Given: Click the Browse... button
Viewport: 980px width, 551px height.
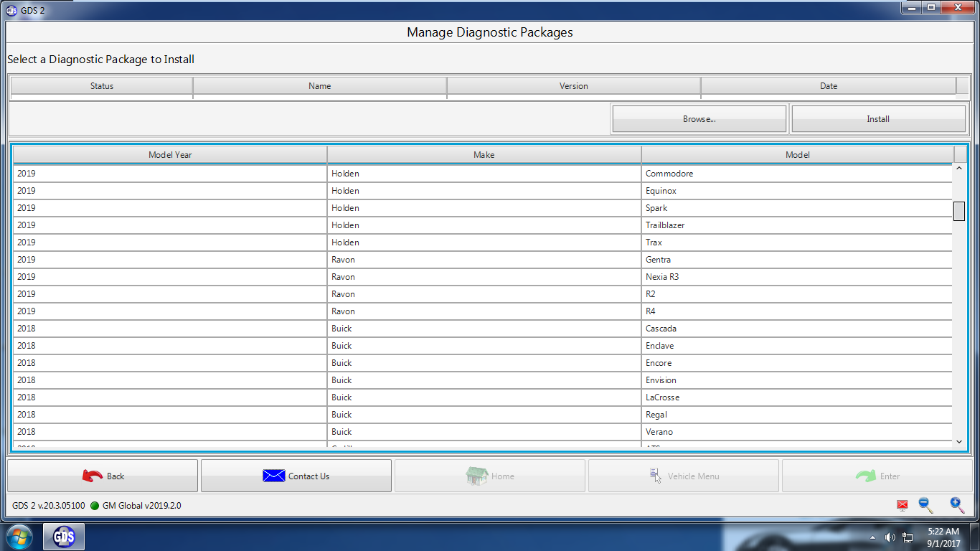Looking at the screenshot, I should [699, 119].
